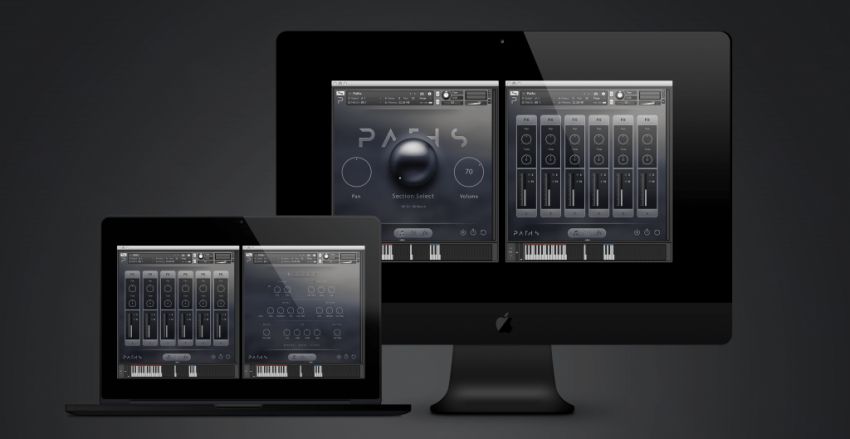Adjust third channel top knob in iMac mixer
This screenshot has height=439, width=850.
[575, 139]
